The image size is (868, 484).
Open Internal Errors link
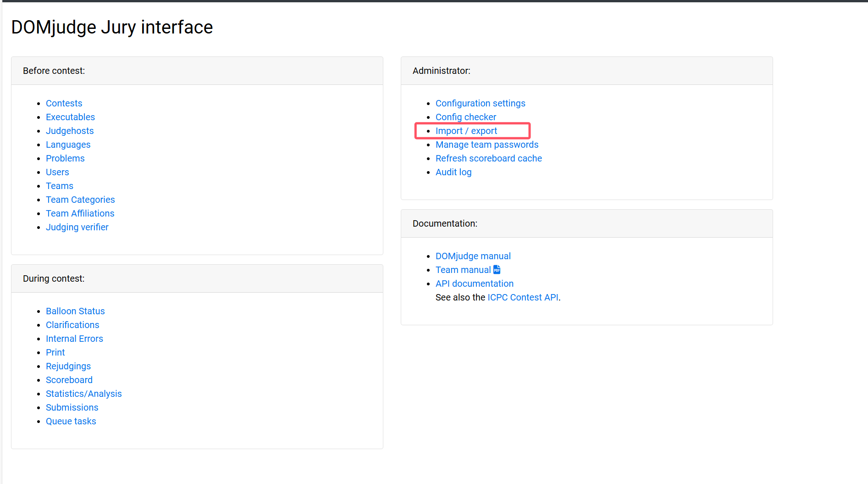(x=74, y=339)
